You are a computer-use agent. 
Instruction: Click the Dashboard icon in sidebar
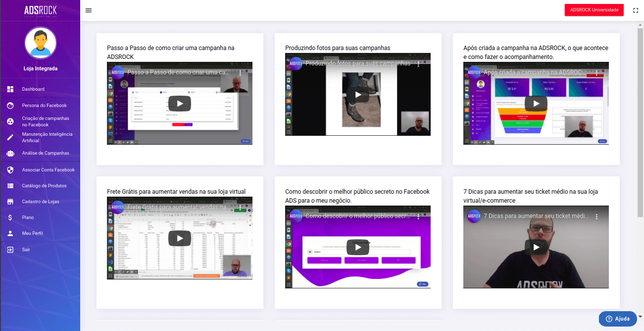click(x=10, y=89)
